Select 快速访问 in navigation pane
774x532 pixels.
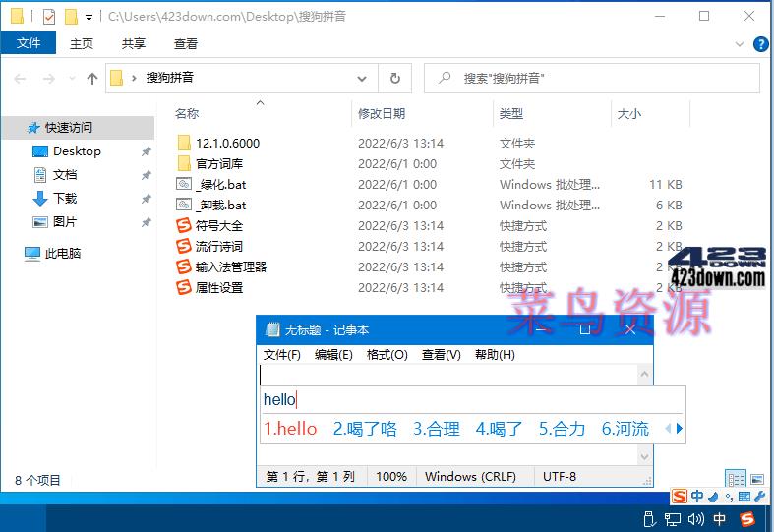pyautogui.click(x=79, y=128)
